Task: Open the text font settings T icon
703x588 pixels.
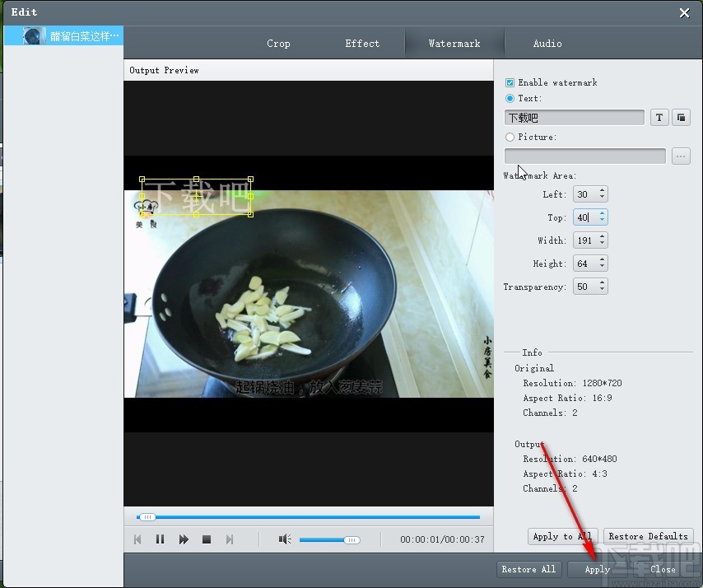Action: click(659, 118)
